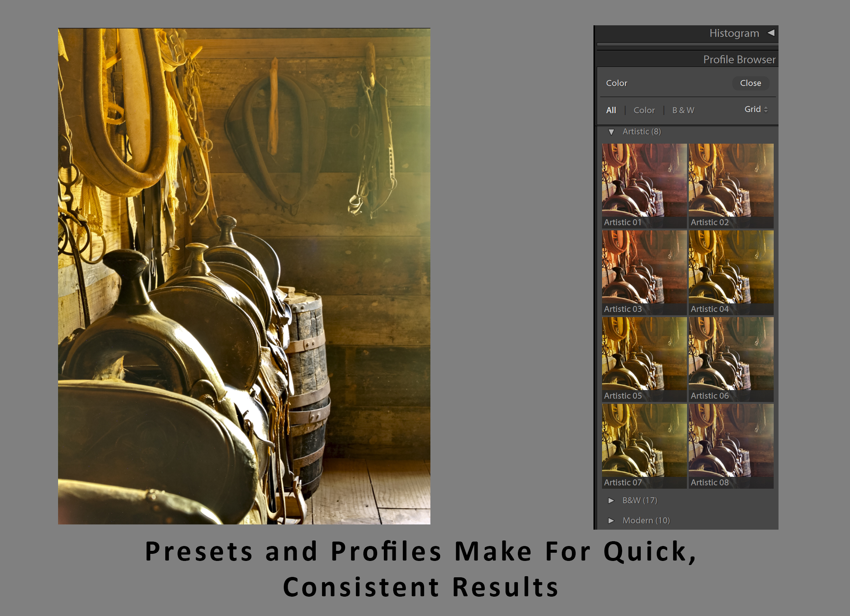The width and height of the screenshot is (850, 616).
Task: Open the Grid view mode dropdown
Action: 756,109
